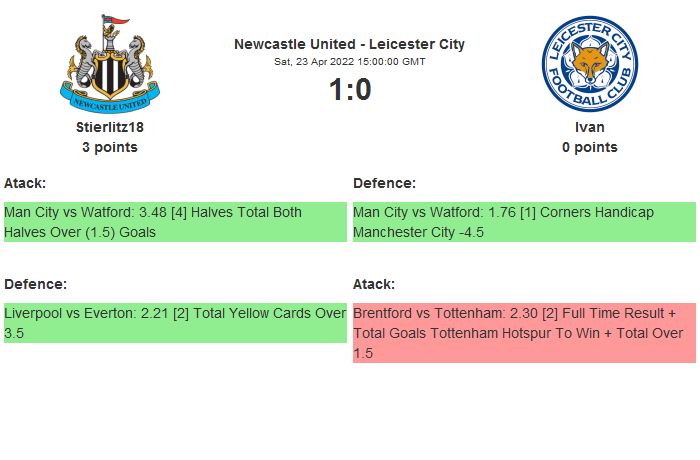The width and height of the screenshot is (700, 460).
Task: Open the red Brentford vs Tottenham bet
Action: [x=523, y=333]
